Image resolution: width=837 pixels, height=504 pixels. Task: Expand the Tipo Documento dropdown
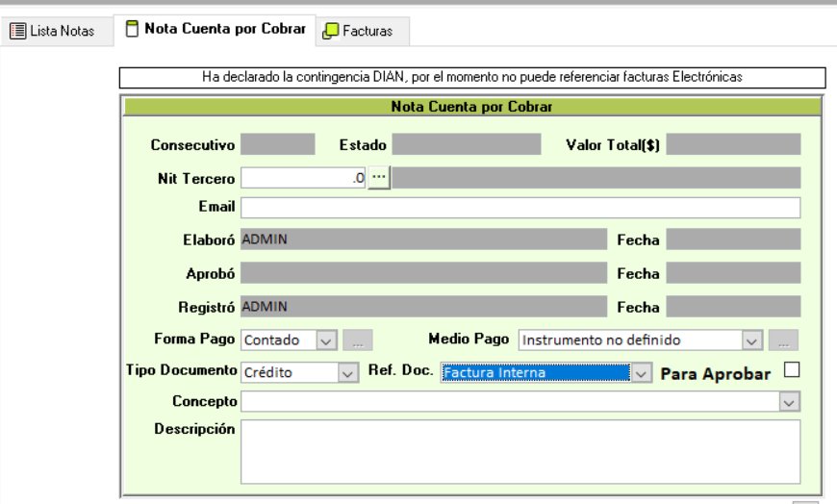pyautogui.click(x=348, y=372)
